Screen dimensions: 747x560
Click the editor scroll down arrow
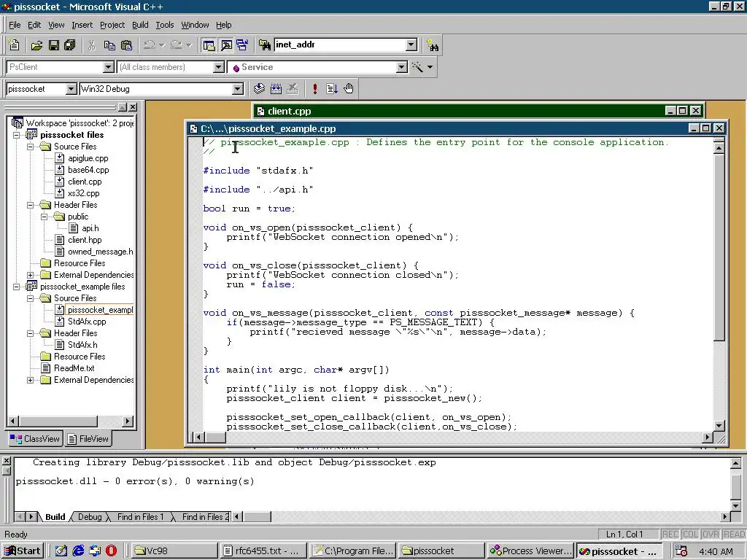(719, 426)
